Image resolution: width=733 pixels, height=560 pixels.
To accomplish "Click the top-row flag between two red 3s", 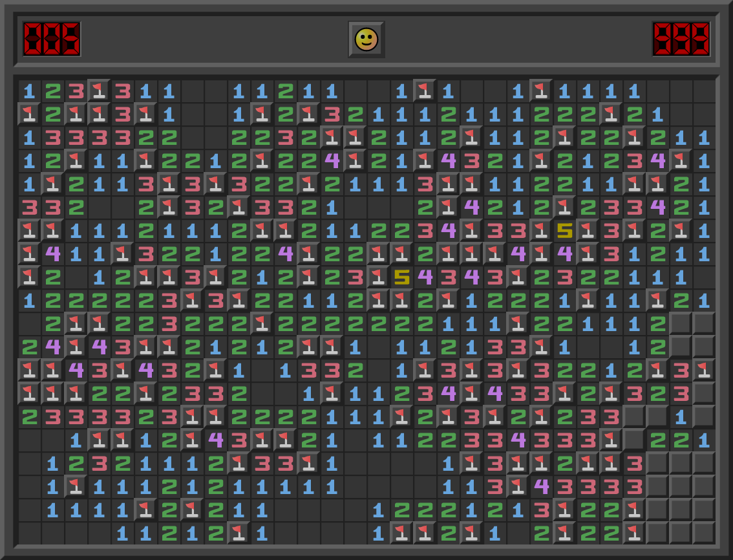I will point(99,91).
